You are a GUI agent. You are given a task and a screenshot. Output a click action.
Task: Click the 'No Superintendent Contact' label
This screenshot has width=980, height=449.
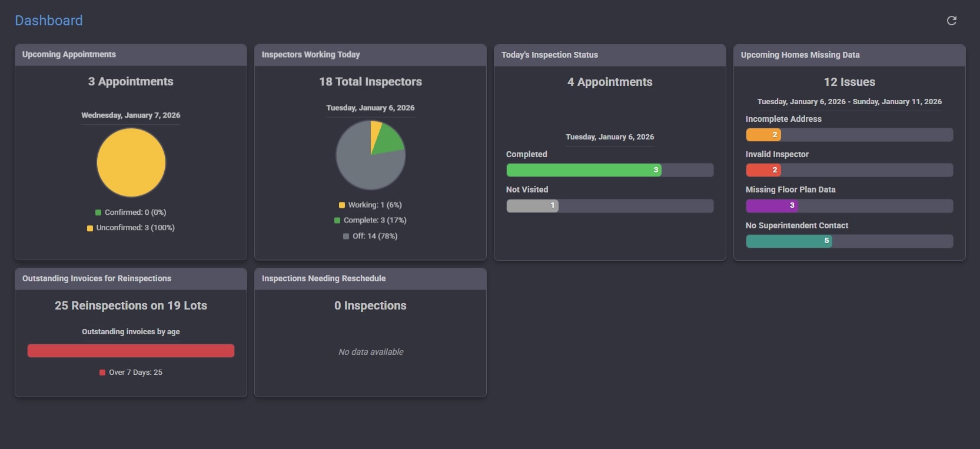tap(797, 225)
